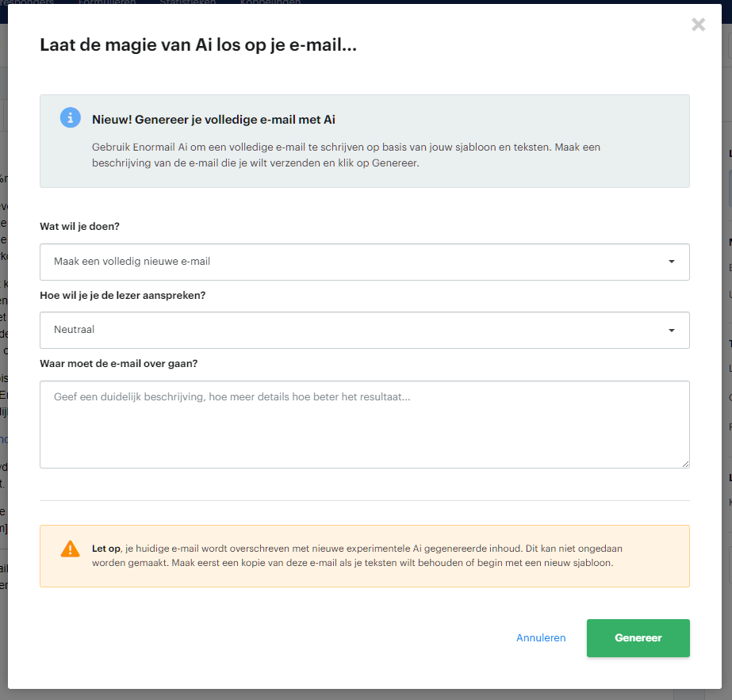Click the caret icon beside 'Neutraal'
This screenshot has height=700, width=732.
(x=671, y=331)
